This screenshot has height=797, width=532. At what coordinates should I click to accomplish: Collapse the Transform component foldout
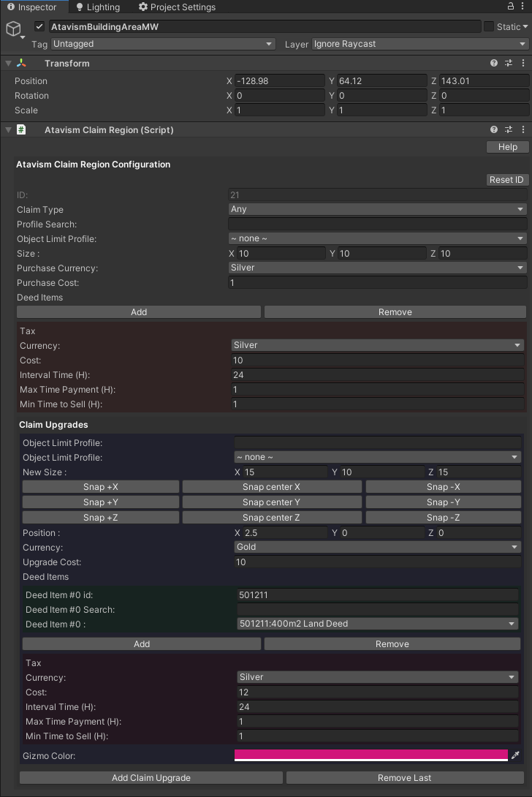[x=8, y=64]
